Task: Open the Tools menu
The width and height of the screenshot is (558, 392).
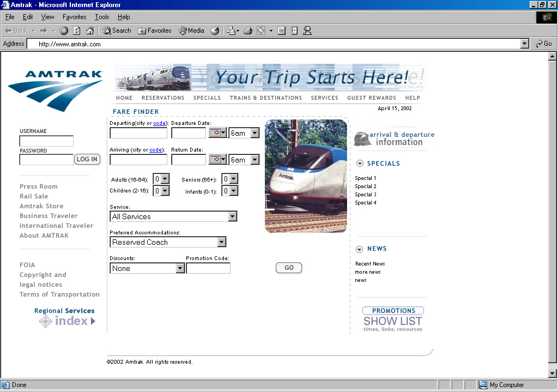Action: coord(102,17)
